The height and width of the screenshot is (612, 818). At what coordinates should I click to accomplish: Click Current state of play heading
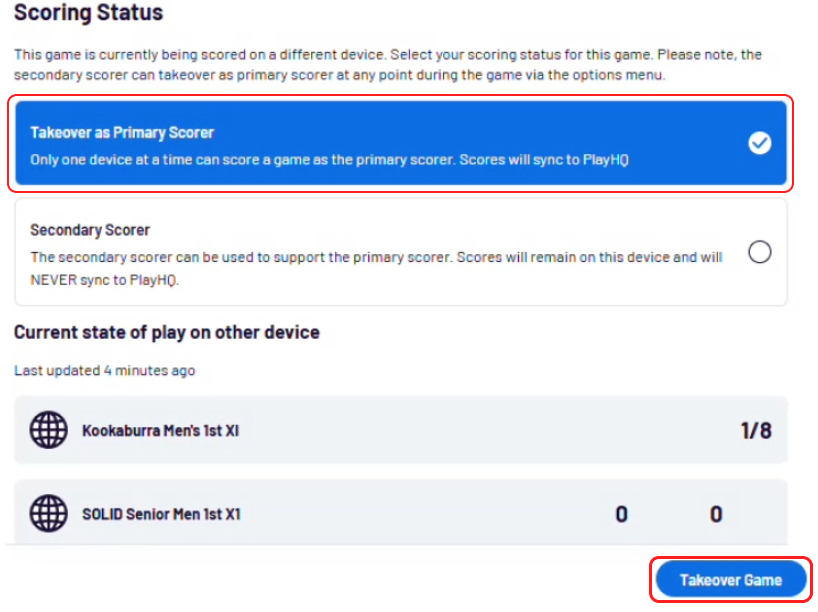point(166,332)
